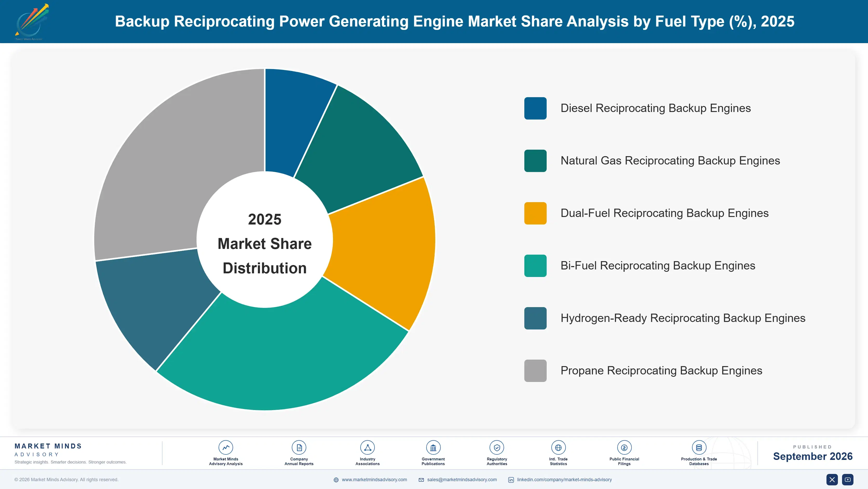Click the copyright notice in footer
The height and width of the screenshot is (489, 868).
coord(66,480)
